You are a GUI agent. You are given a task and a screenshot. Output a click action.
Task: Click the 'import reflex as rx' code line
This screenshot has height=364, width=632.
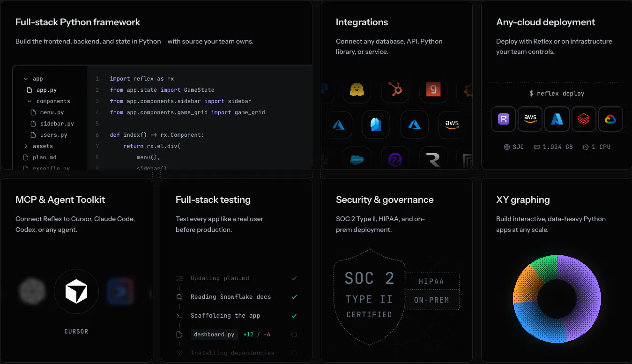(x=142, y=79)
